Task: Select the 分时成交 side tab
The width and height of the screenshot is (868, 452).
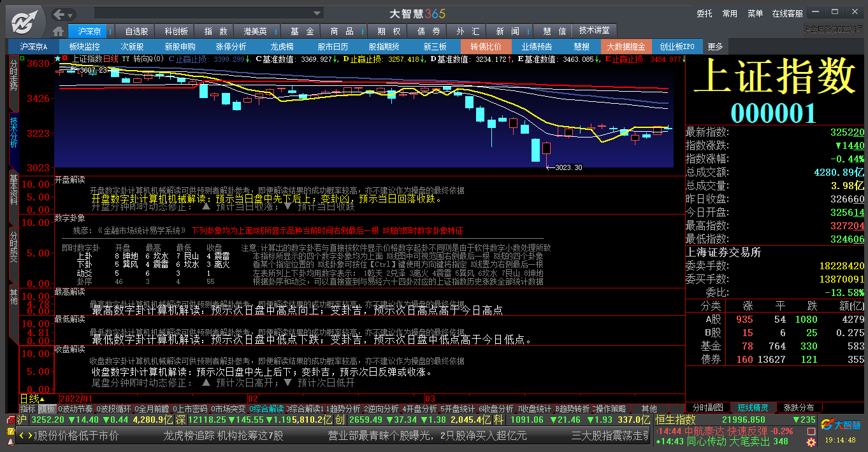Action: (x=13, y=254)
